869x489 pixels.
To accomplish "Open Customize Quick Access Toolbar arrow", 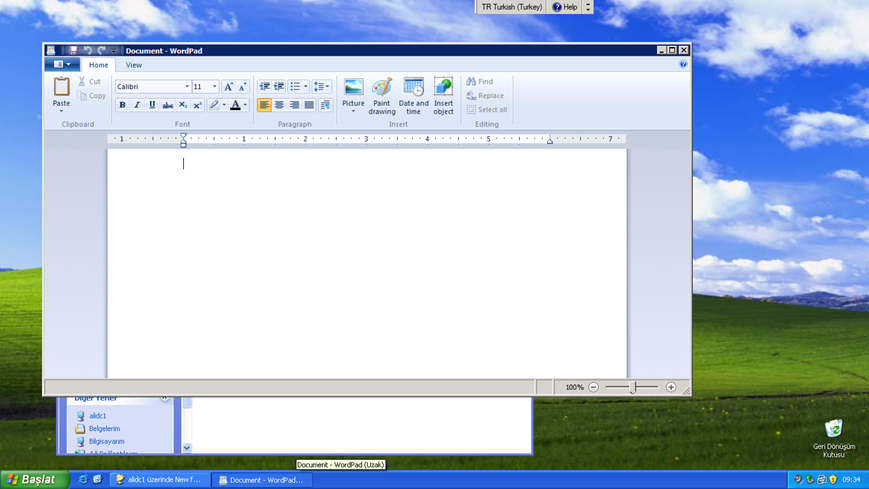I will 113,50.
